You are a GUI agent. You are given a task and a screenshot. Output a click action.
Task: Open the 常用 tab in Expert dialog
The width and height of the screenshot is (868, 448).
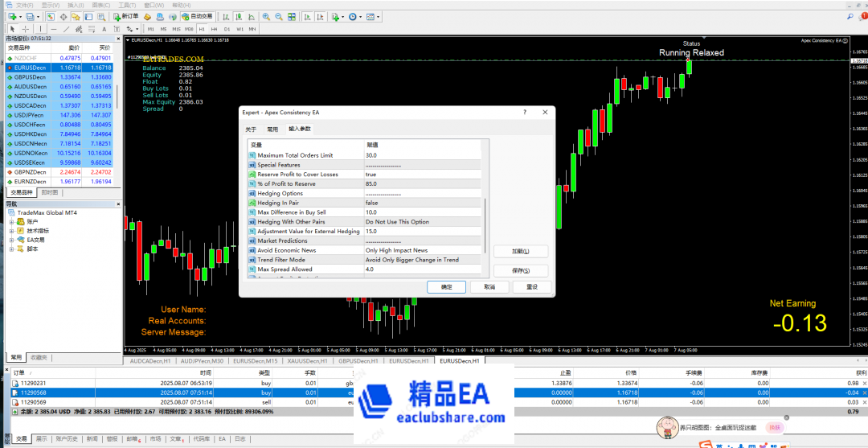(x=272, y=129)
